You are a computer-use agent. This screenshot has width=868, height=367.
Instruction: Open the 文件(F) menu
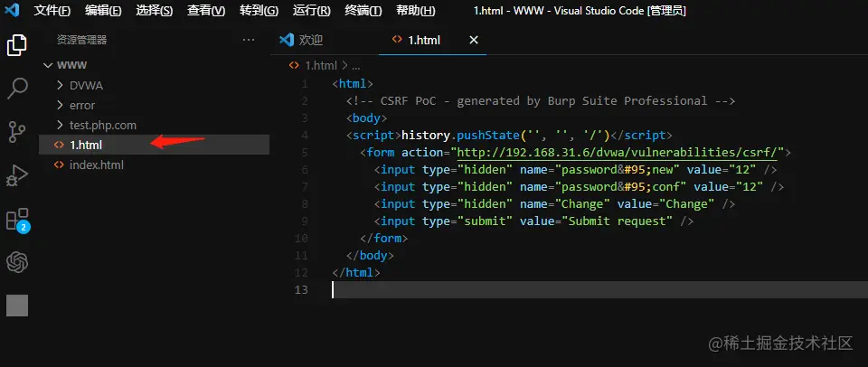[52, 11]
